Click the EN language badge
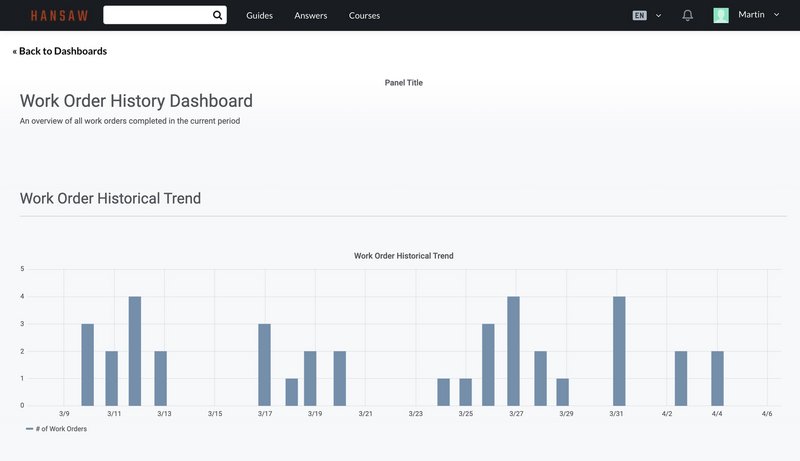The image size is (800, 461). click(639, 15)
